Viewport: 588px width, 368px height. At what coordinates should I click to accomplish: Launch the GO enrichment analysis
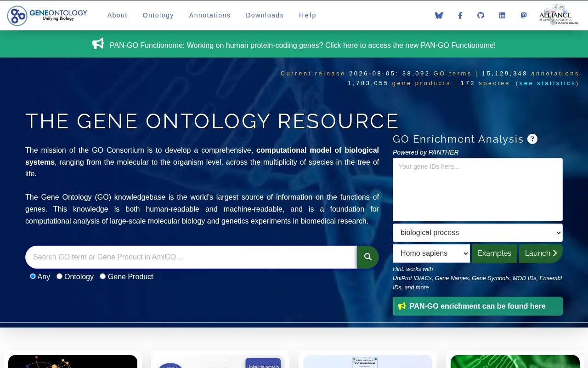(541, 253)
